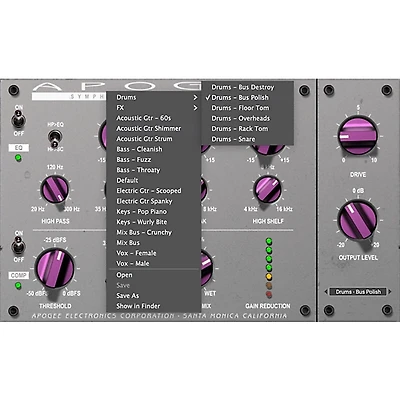Choose Bass - Throaty preset
This screenshot has width=400, height=400.
point(154,170)
